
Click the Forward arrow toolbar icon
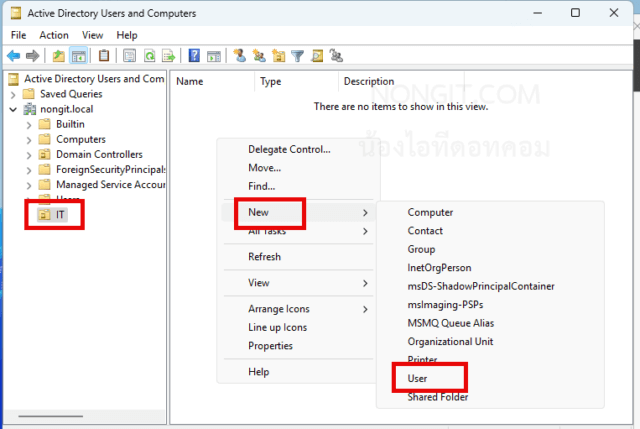pos(32,56)
